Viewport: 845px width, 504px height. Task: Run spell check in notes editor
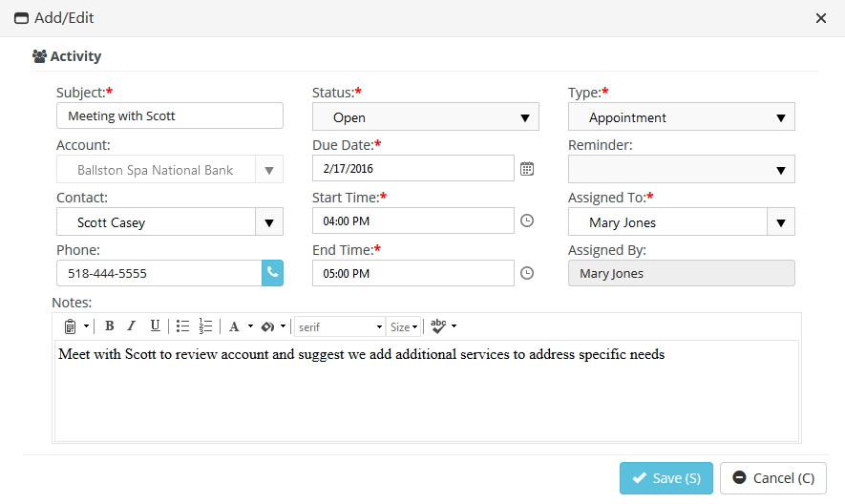click(x=438, y=326)
